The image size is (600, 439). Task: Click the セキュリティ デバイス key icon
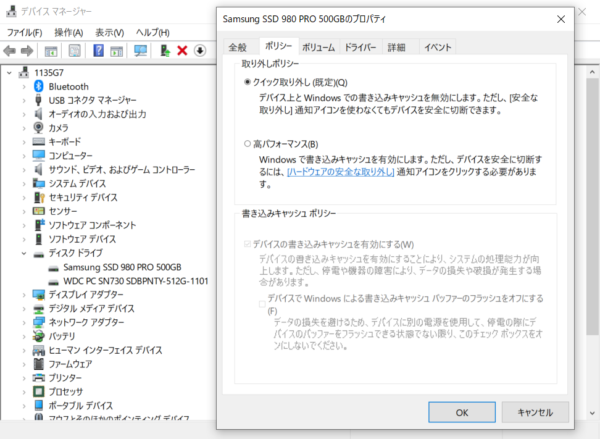pos(39,197)
